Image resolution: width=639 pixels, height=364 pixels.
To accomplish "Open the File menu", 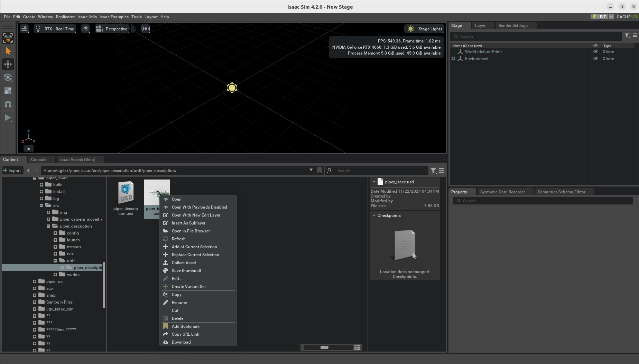I will coord(7,17).
